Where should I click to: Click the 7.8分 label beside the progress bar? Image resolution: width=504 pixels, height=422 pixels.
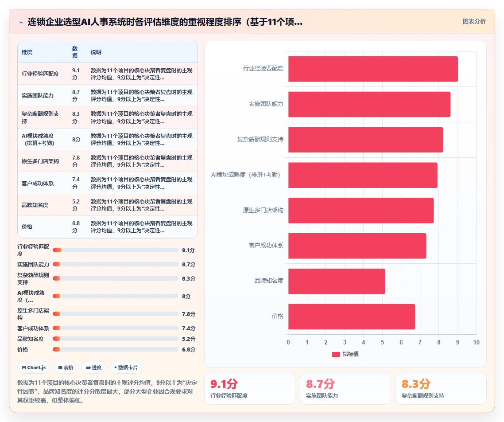coord(188,314)
